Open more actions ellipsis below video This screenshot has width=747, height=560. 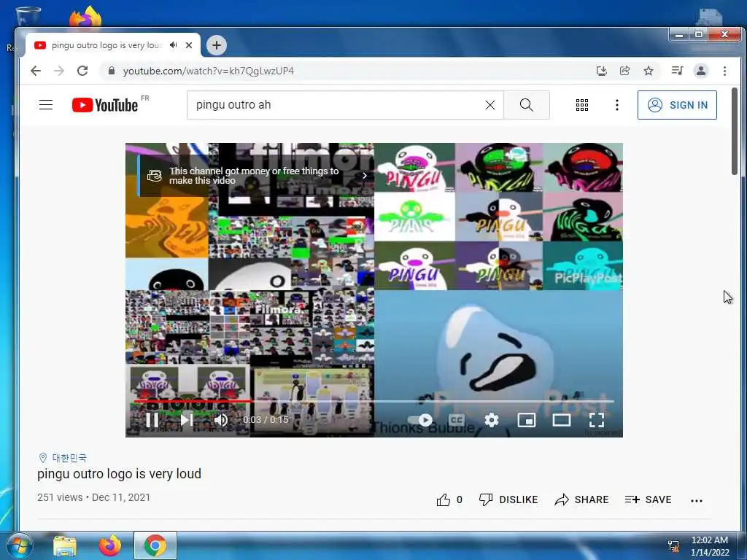coord(697,500)
